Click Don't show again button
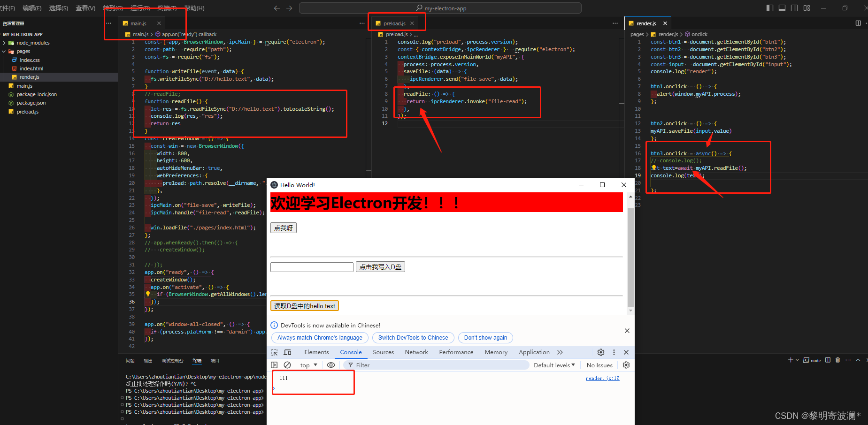This screenshot has height=425, width=868. (485, 338)
